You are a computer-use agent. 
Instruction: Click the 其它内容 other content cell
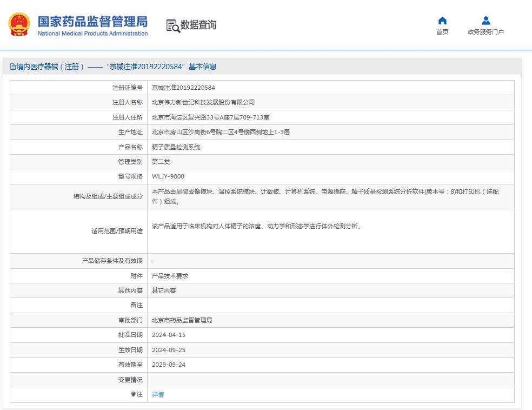tap(164, 290)
